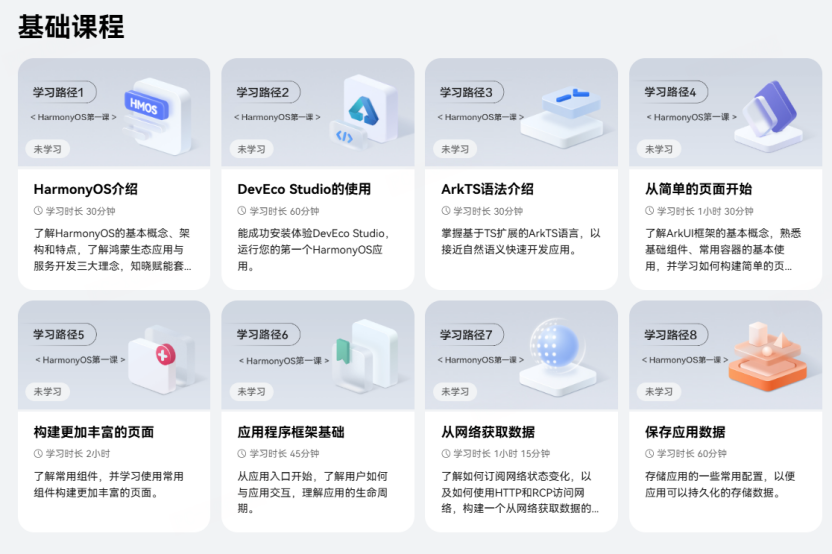Screen dimensions: 832x554
Task: Click clock icon in ArkTS语法介绍 card
Action: tap(446, 211)
